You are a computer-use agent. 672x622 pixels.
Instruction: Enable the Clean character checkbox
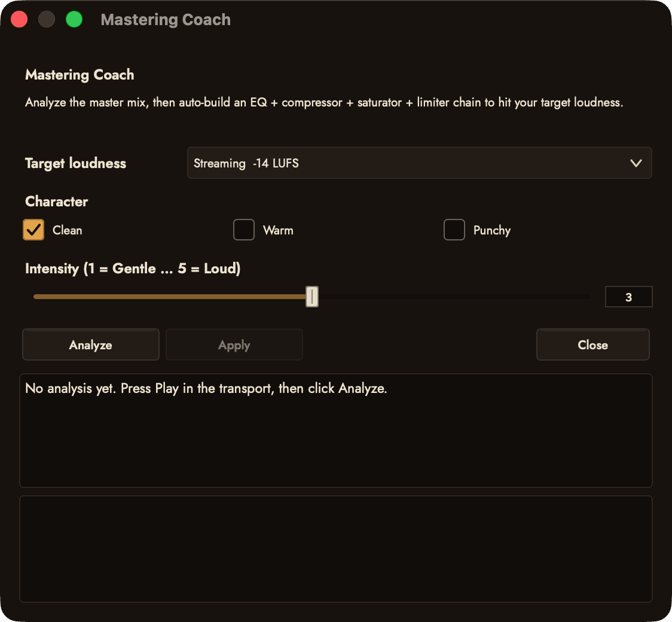click(x=33, y=230)
